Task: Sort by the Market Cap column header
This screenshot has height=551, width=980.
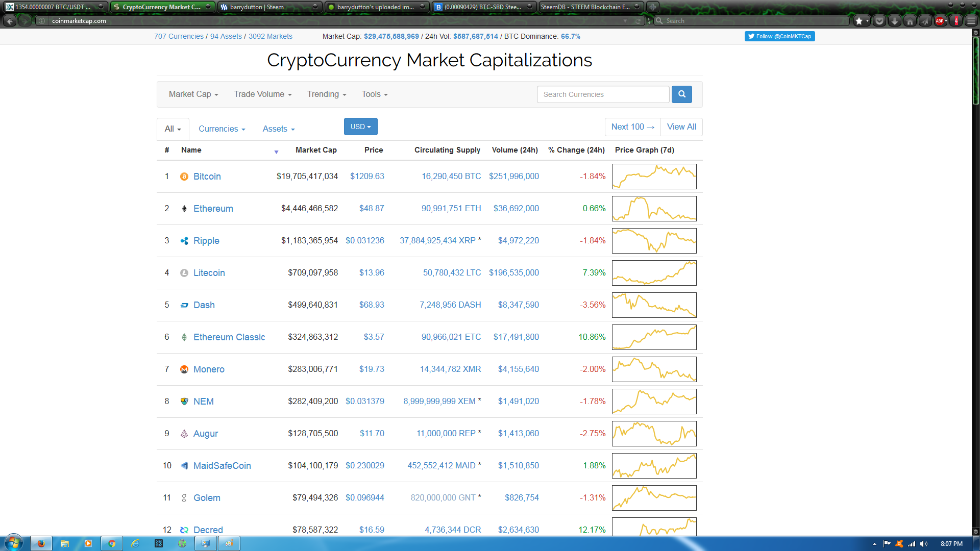Action: (x=316, y=150)
